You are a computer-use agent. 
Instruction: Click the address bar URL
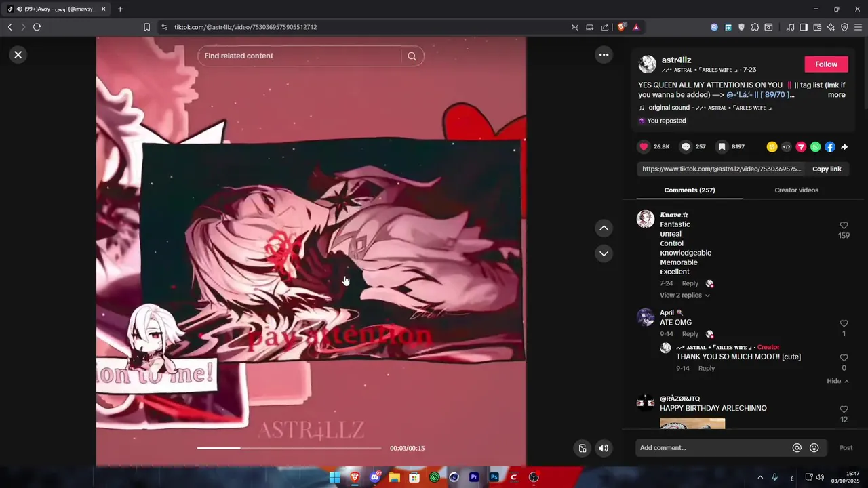245,27
